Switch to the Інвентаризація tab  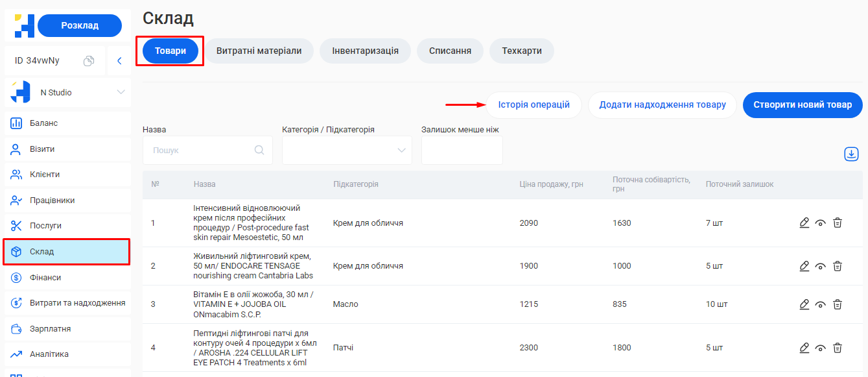pos(365,51)
